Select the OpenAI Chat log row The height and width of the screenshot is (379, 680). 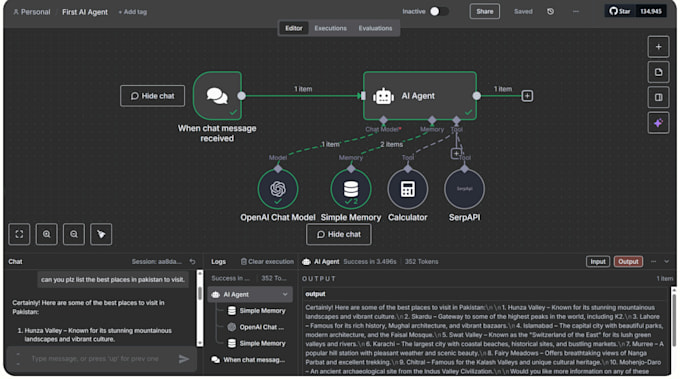[x=256, y=327]
